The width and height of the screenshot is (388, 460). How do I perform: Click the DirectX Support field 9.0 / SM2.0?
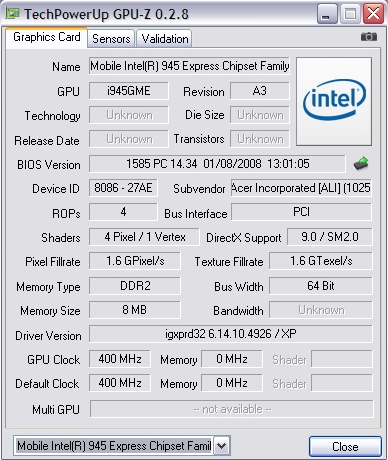click(x=330, y=237)
